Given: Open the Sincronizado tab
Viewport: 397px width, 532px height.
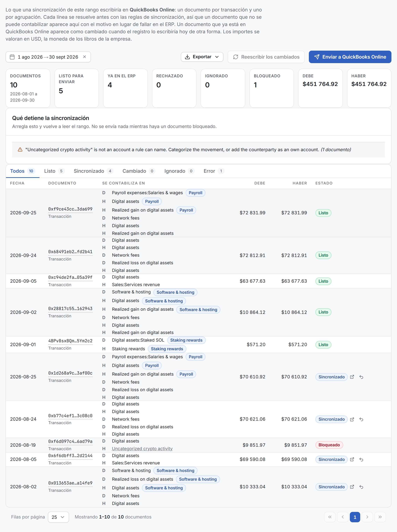Looking at the screenshot, I should (x=93, y=171).
